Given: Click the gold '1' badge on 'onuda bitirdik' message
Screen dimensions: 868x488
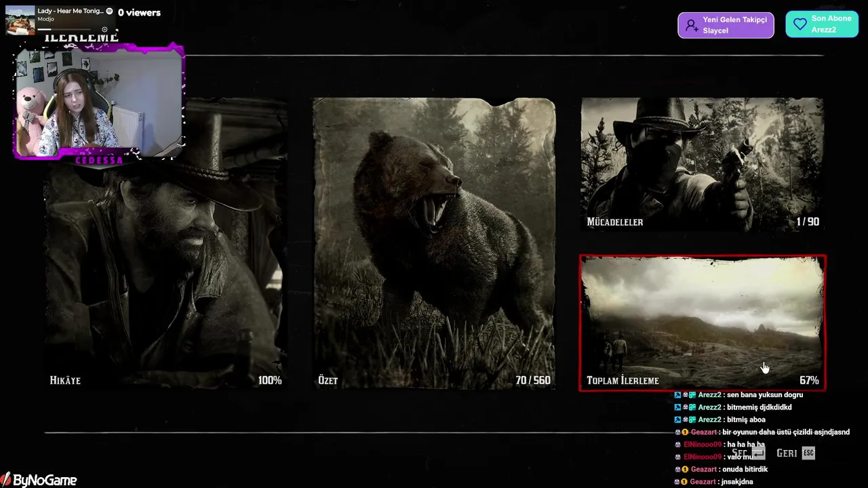Looking at the screenshot, I should coord(685,469).
